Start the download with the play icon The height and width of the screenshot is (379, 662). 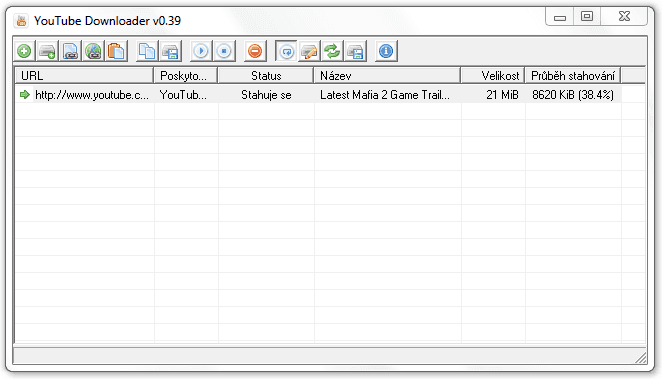[x=201, y=51]
